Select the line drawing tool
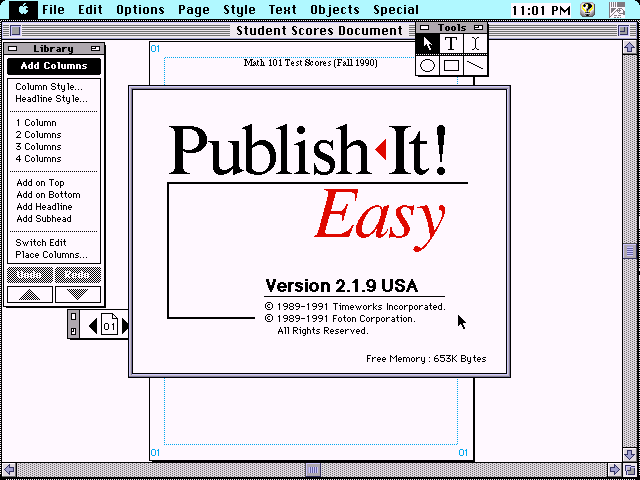Screen dimensions: 640x480 475,65
